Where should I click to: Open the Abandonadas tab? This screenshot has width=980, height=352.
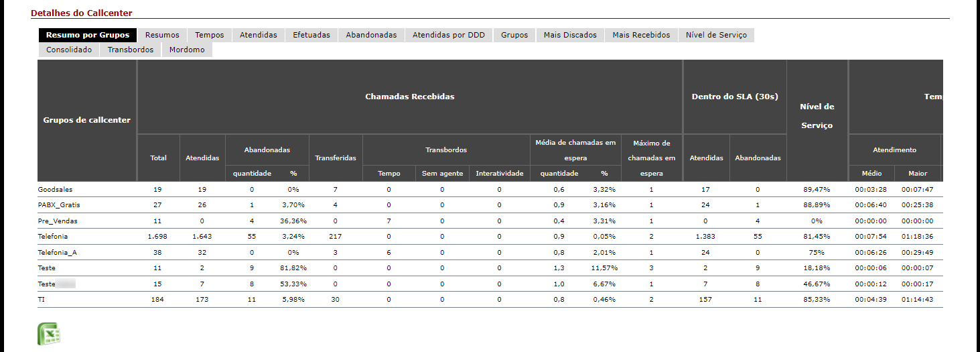(371, 35)
